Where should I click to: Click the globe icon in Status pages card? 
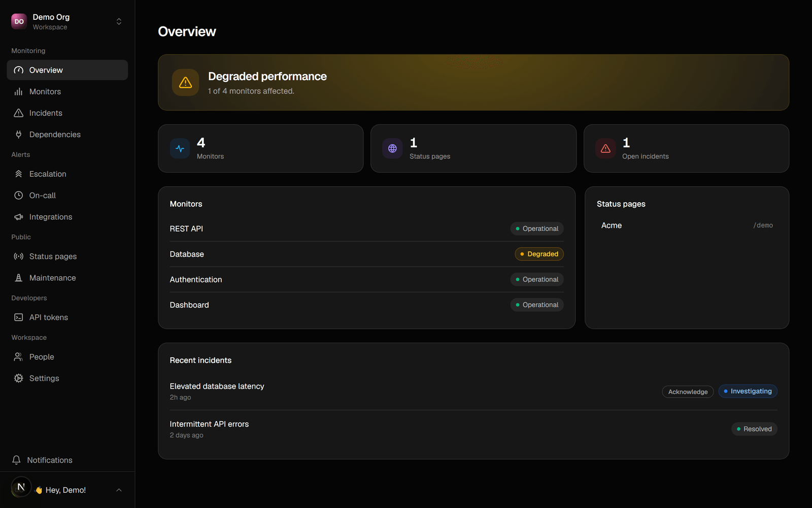392,149
